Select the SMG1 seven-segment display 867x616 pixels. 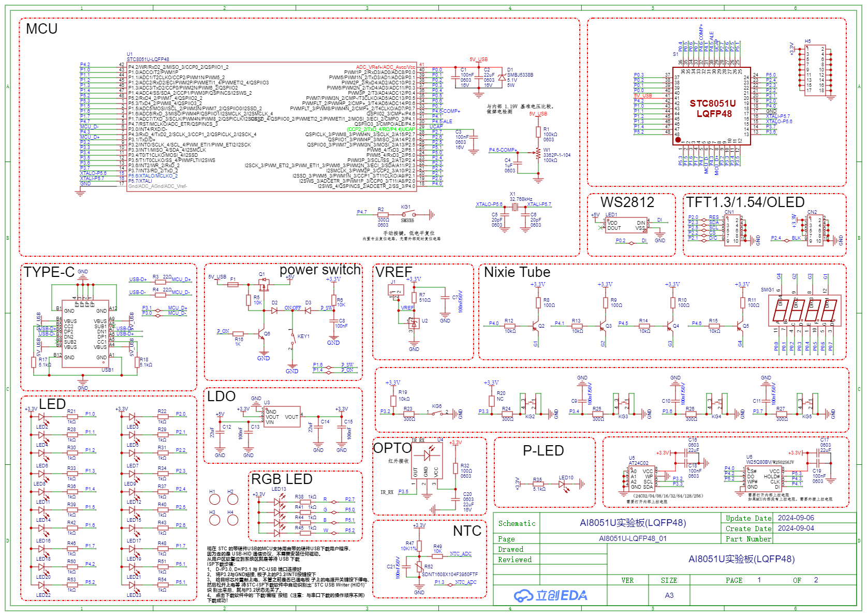(804, 310)
